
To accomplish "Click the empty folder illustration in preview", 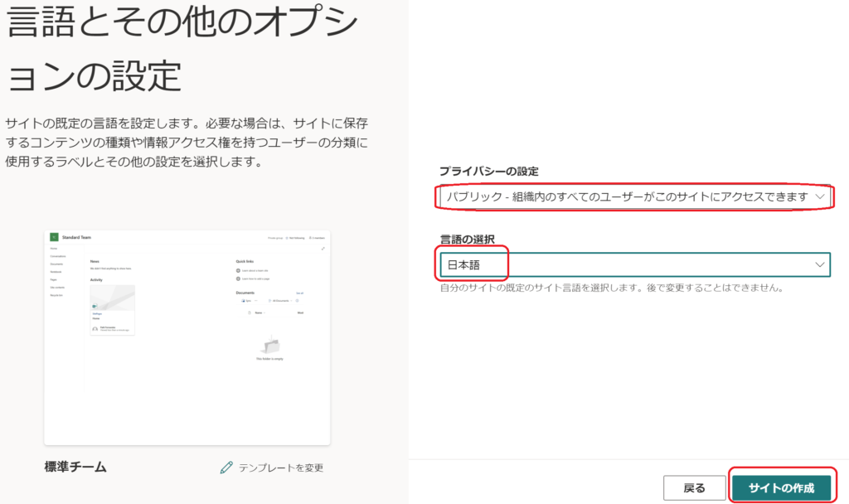I will click(x=272, y=346).
